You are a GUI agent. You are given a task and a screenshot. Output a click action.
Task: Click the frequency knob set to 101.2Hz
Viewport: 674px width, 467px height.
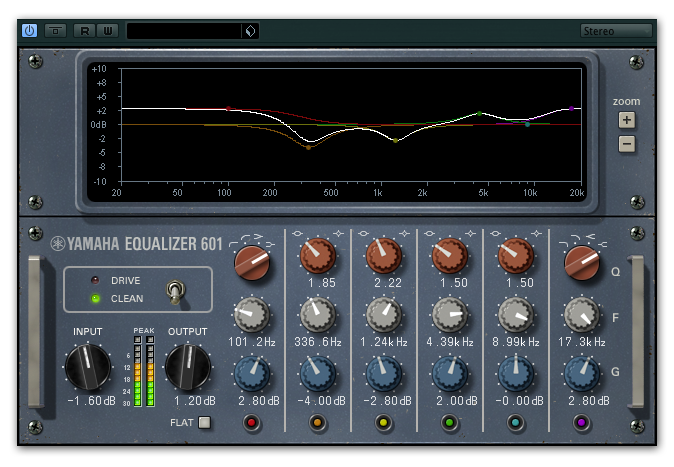pyautogui.click(x=252, y=315)
